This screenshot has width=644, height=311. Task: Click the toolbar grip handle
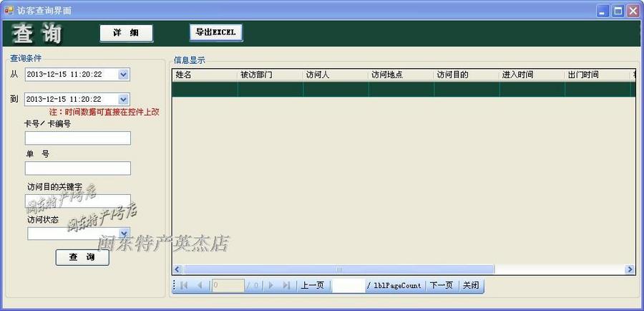point(175,285)
